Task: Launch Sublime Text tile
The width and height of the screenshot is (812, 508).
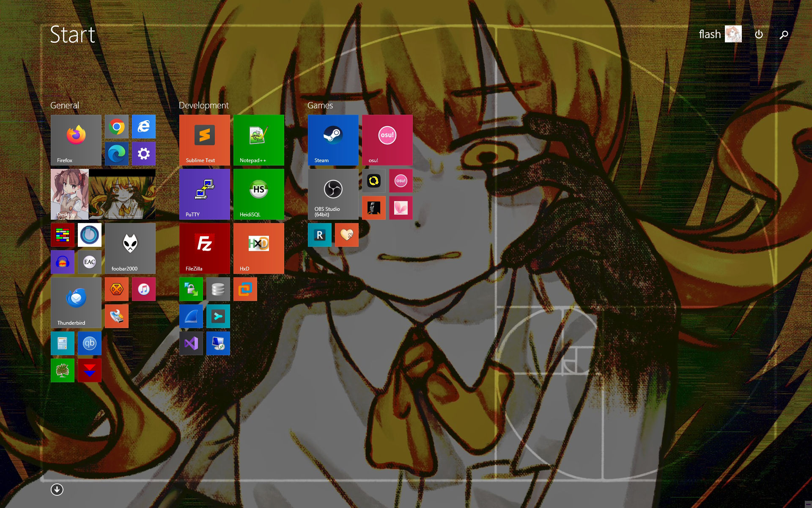Action: click(x=205, y=140)
